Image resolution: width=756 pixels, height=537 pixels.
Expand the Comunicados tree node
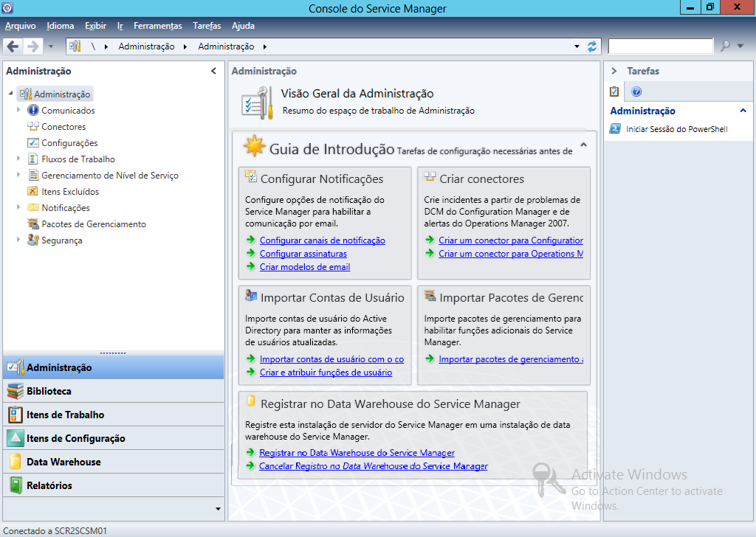[18, 110]
